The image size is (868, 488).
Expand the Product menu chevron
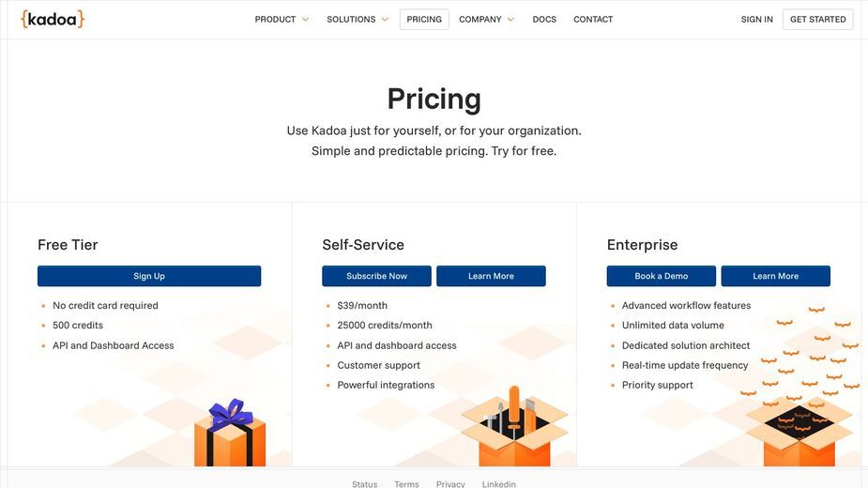[x=305, y=20]
